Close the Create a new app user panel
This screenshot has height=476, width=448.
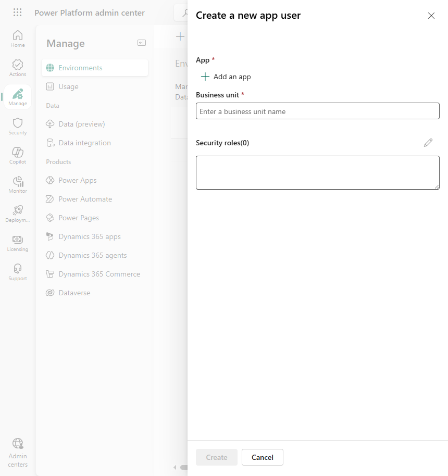coord(431,16)
